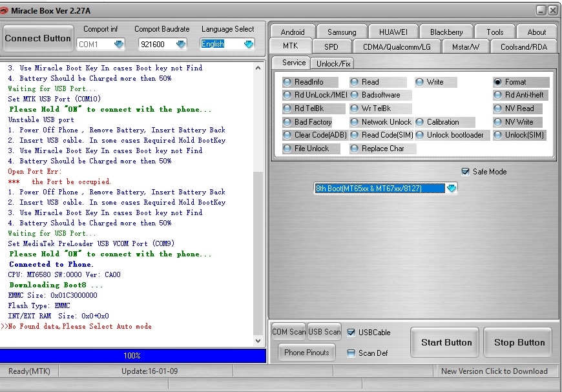Switch to the SPD tab
The height and width of the screenshot is (392, 562).
coord(331,47)
